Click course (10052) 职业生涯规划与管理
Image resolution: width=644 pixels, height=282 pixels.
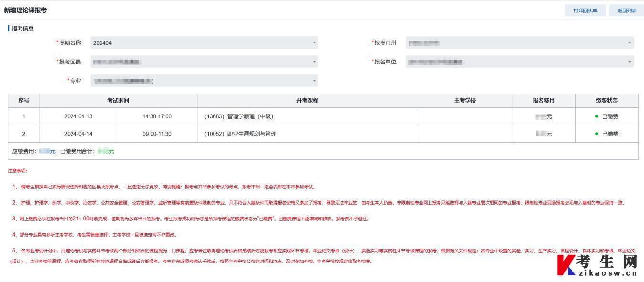point(240,134)
